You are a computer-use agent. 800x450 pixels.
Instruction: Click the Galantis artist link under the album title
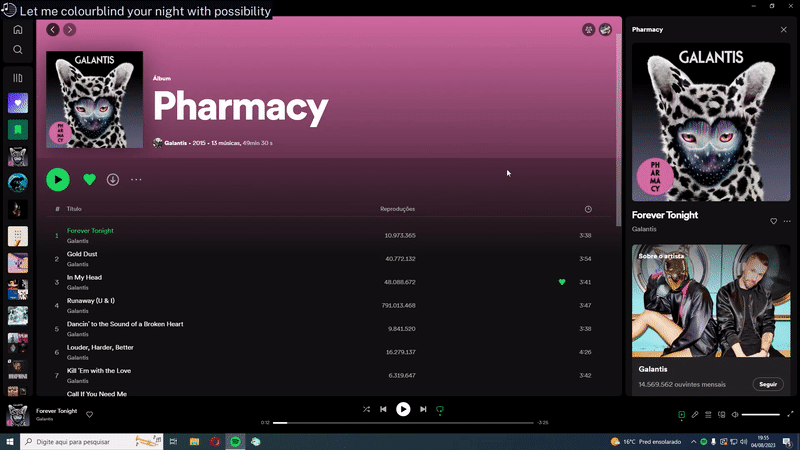click(176, 143)
